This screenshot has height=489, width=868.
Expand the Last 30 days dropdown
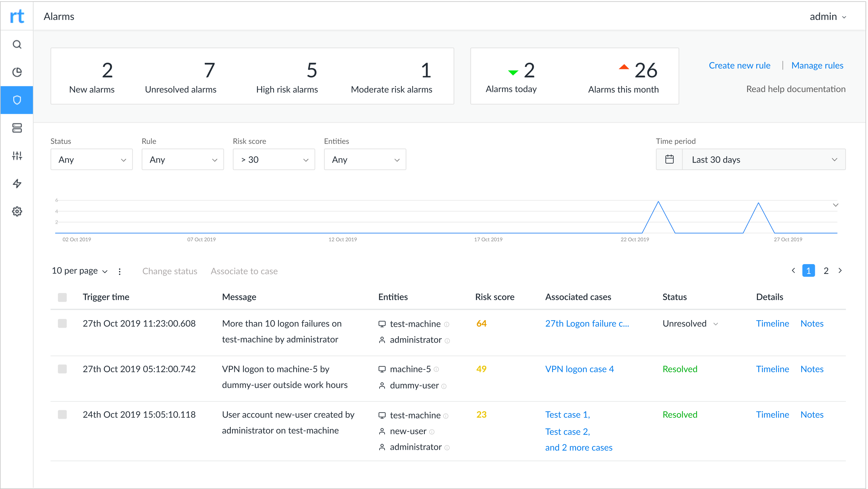click(x=764, y=160)
